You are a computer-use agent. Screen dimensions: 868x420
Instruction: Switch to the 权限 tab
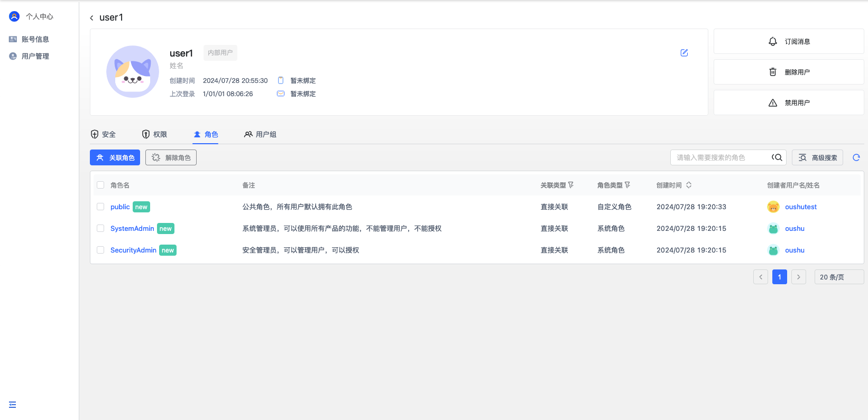(154, 134)
